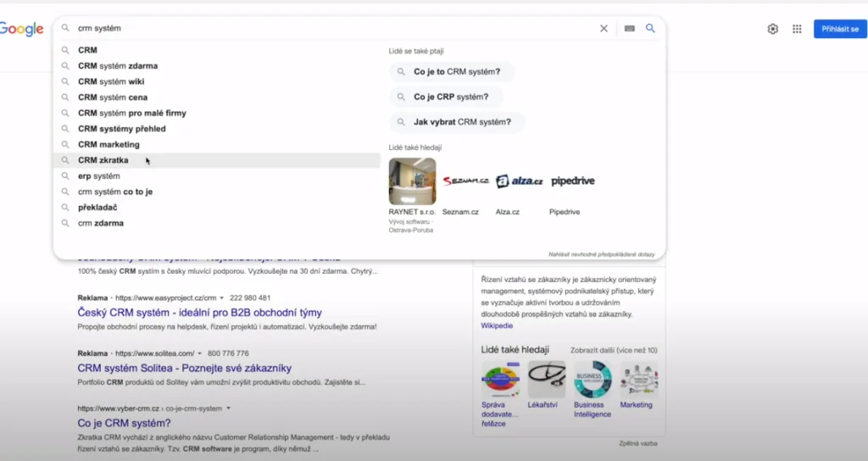868x461 pixels.
Task: Click the Přihlásit se button
Action: 840,29
